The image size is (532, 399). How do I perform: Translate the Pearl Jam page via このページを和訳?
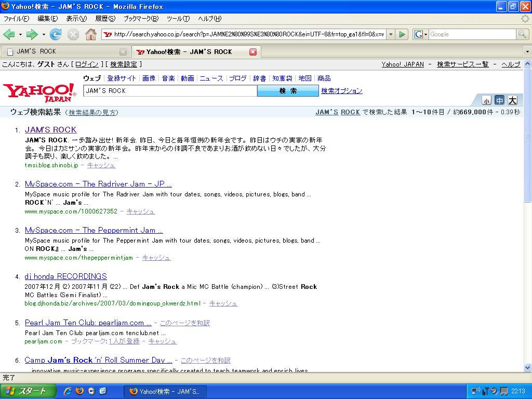(185, 323)
